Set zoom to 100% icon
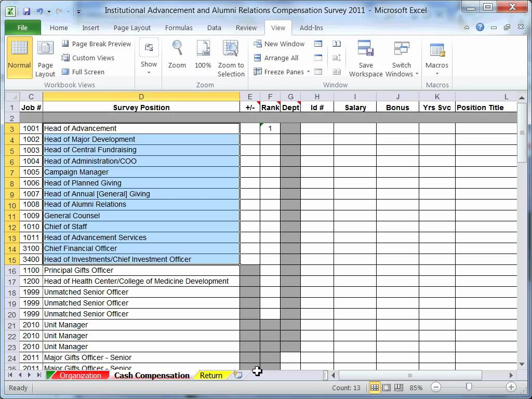 click(x=203, y=48)
